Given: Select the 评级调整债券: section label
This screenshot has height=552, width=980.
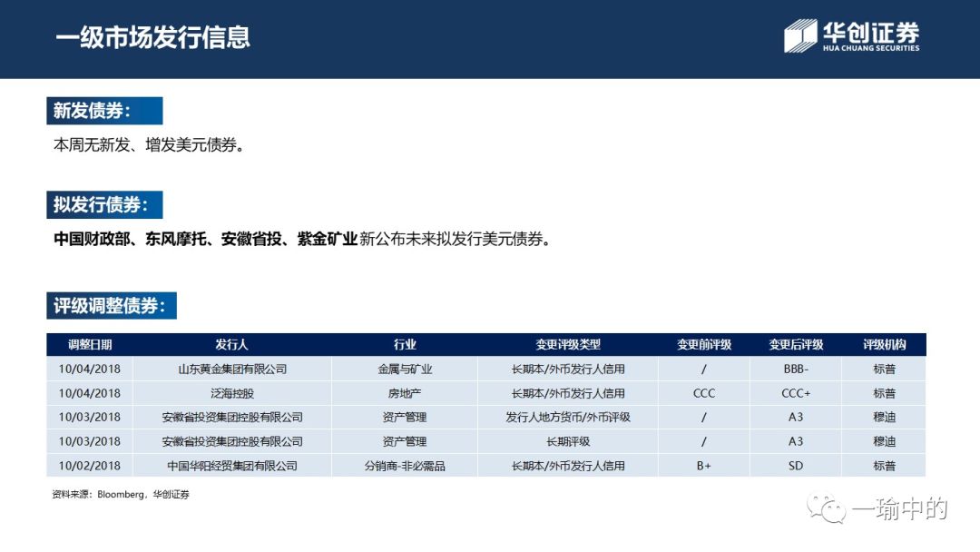Looking at the screenshot, I should (112, 306).
